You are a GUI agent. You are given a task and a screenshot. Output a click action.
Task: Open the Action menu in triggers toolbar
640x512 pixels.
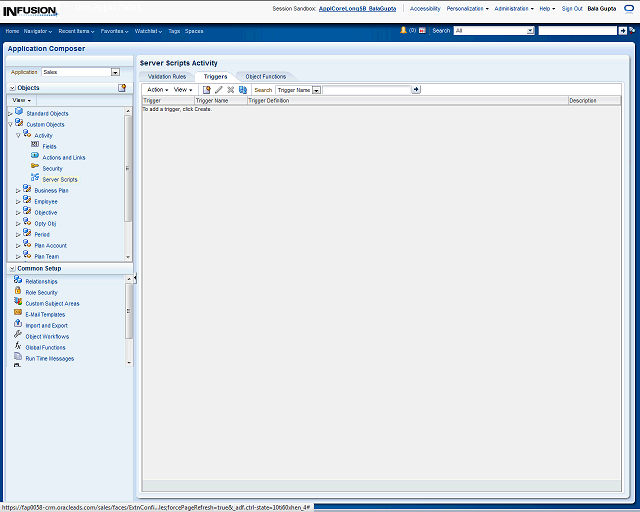tap(158, 90)
